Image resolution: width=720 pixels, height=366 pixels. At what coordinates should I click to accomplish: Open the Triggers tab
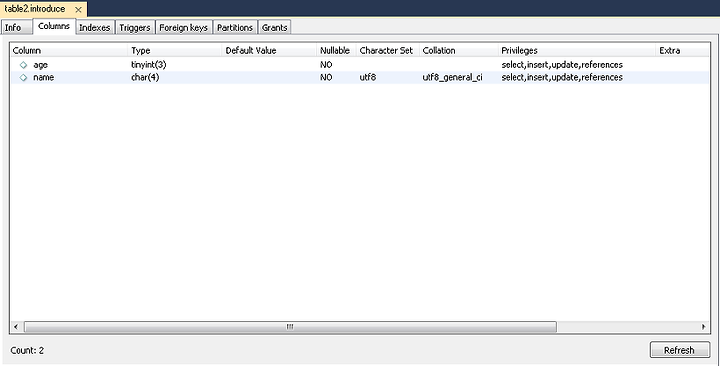click(x=135, y=28)
